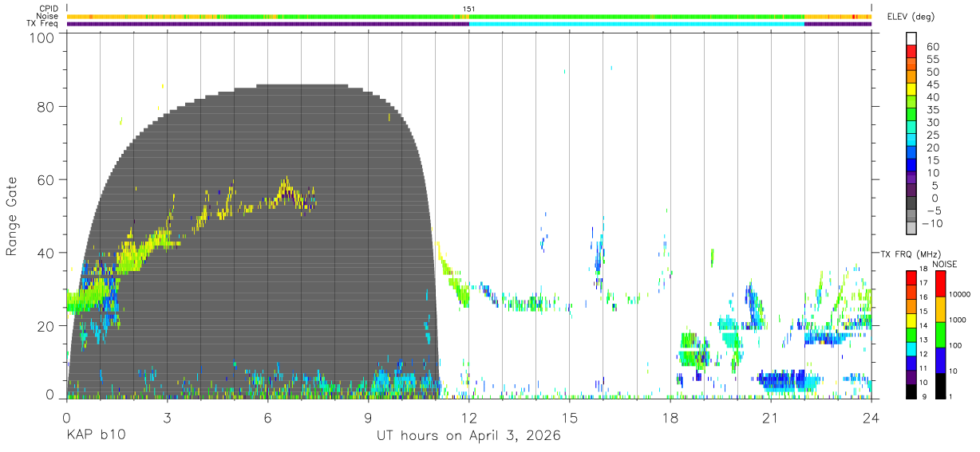Click the 3 tick on the UT hours axis
The height and width of the screenshot is (452, 980).
click(x=168, y=418)
